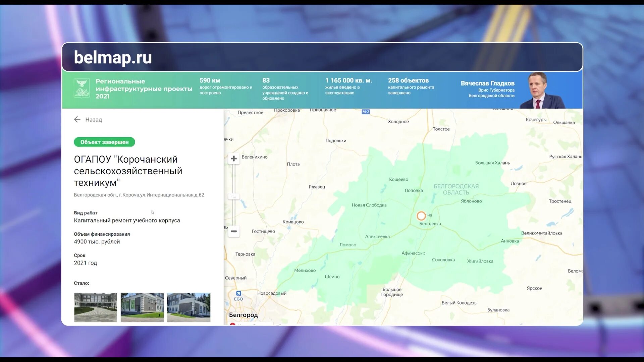644x362 pixels.
Task: Click the 'Яблоново' map label
Action: point(471,201)
